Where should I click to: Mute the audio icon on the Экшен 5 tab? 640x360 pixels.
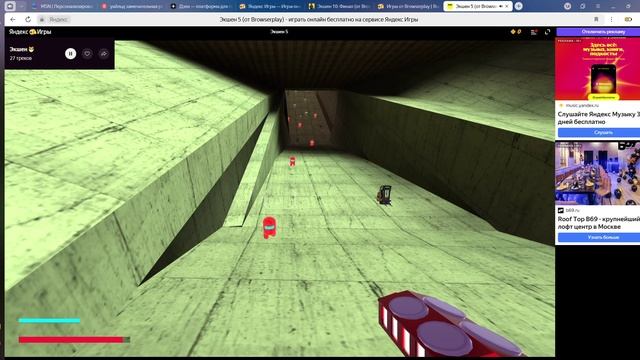coord(500,6)
